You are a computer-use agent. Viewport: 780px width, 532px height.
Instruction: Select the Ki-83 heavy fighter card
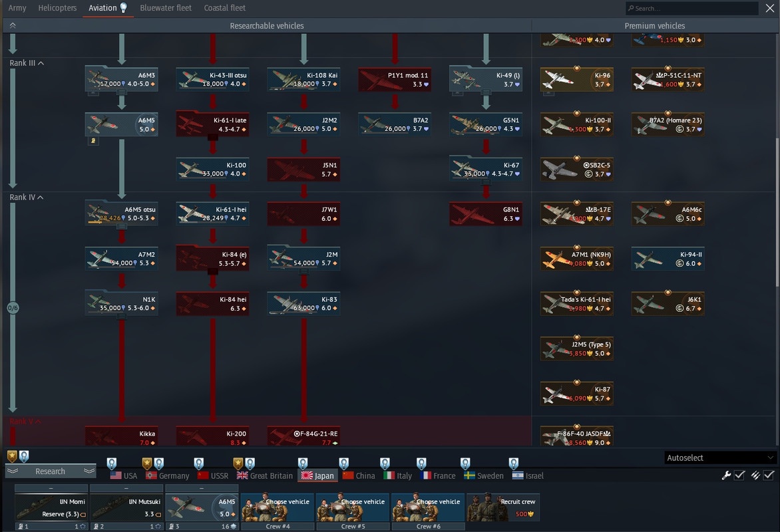click(x=303, y=303)
